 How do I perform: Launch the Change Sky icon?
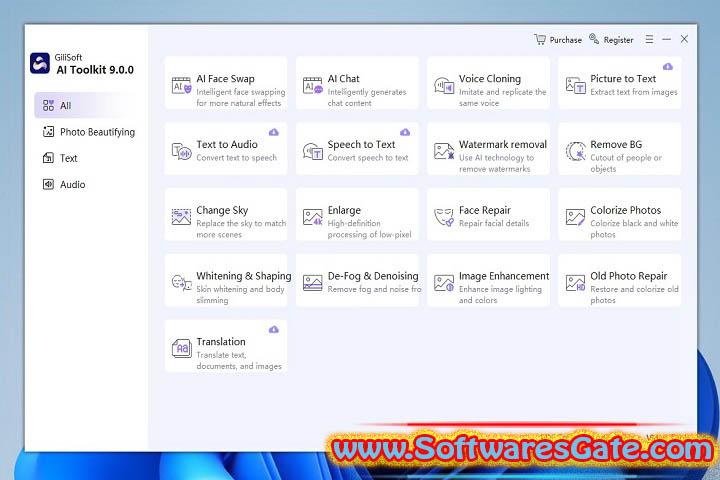click(x=181, y=217)
